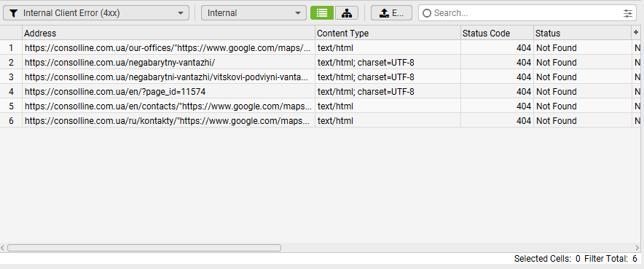Click inside the Search field

coord(527,13)
